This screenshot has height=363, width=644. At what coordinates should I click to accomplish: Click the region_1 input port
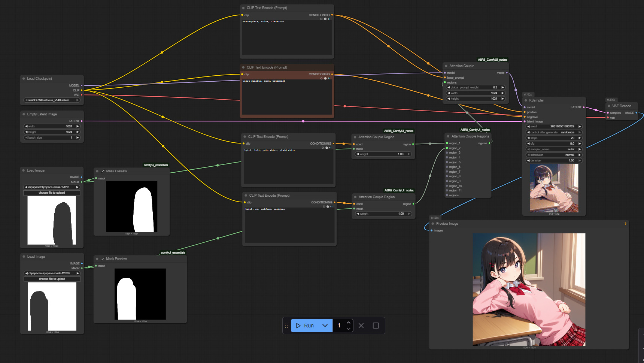point(447,143)
